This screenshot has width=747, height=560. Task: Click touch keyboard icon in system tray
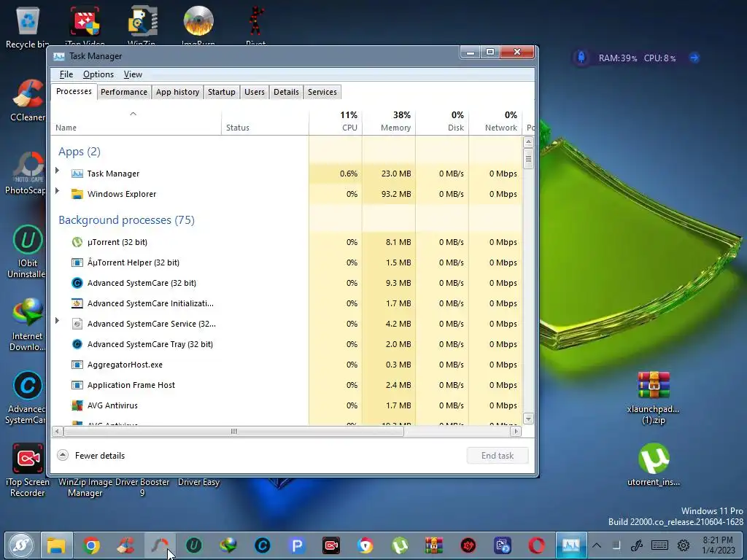point(659,545)
